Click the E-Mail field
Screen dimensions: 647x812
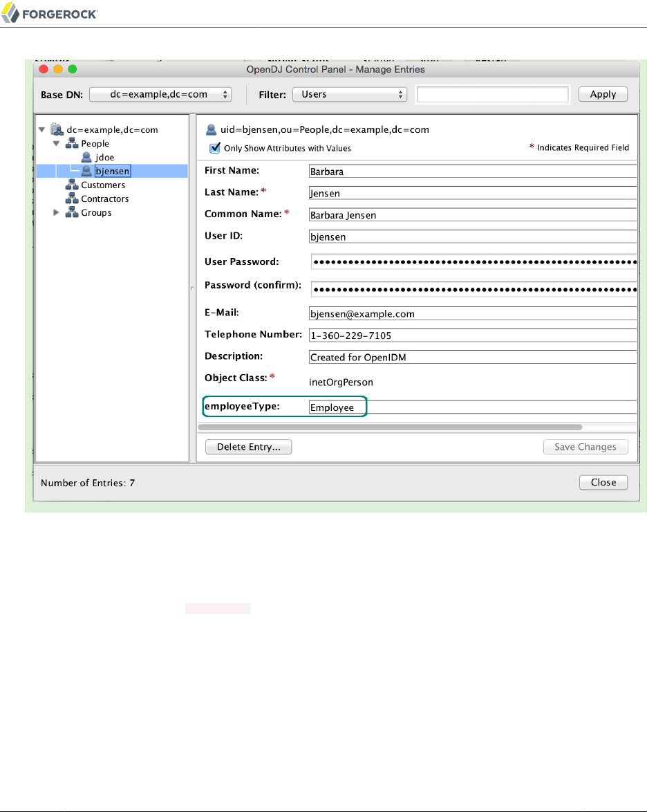tap(473, 314)
